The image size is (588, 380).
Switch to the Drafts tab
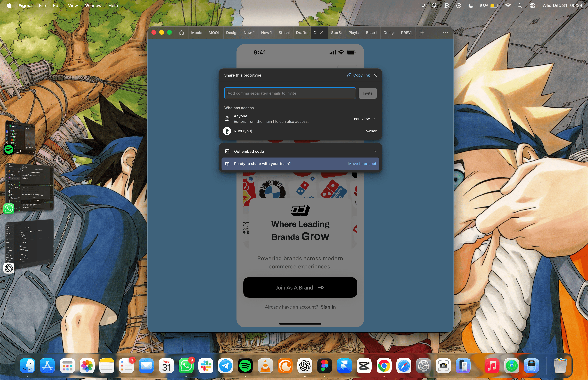pyautogui.click(x=301, y=32)
